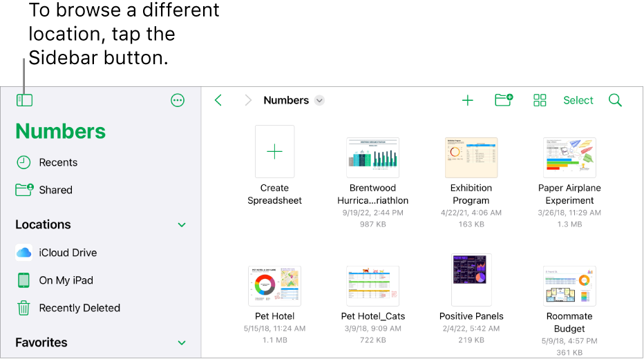Tap the plus button in toolbar

point(467,100)
